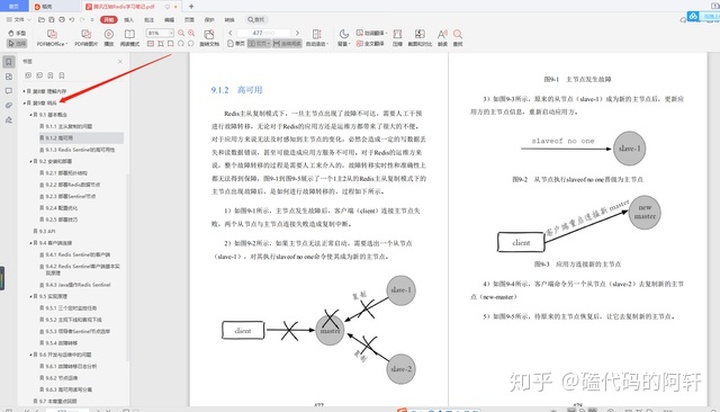Add a new tab

click(191, 6)
